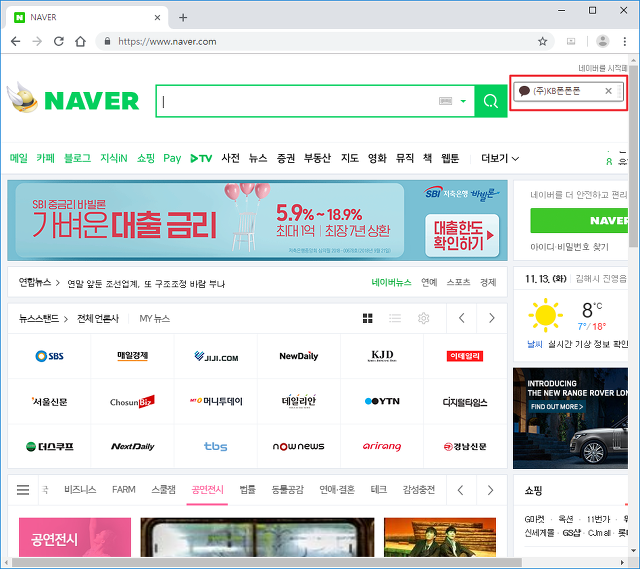Click the green NAVER login button
The width and height of the screenshot is (640, 569).
point(579,220)
